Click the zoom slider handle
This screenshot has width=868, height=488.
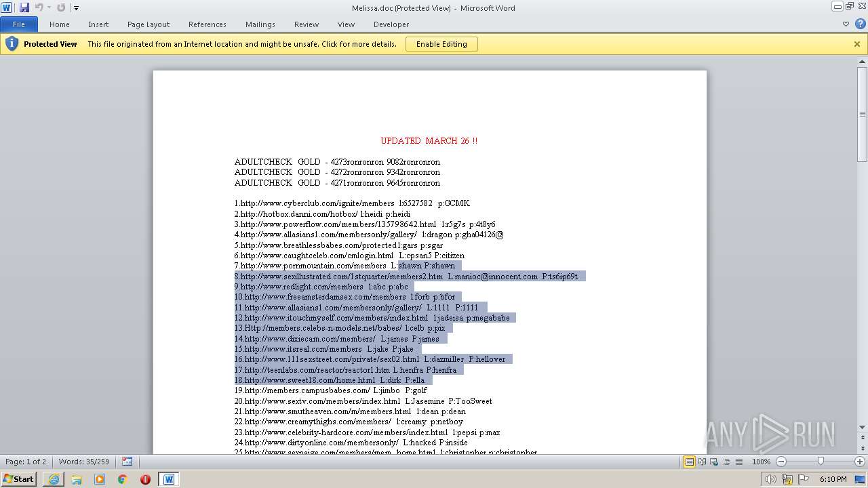(821, 462)
